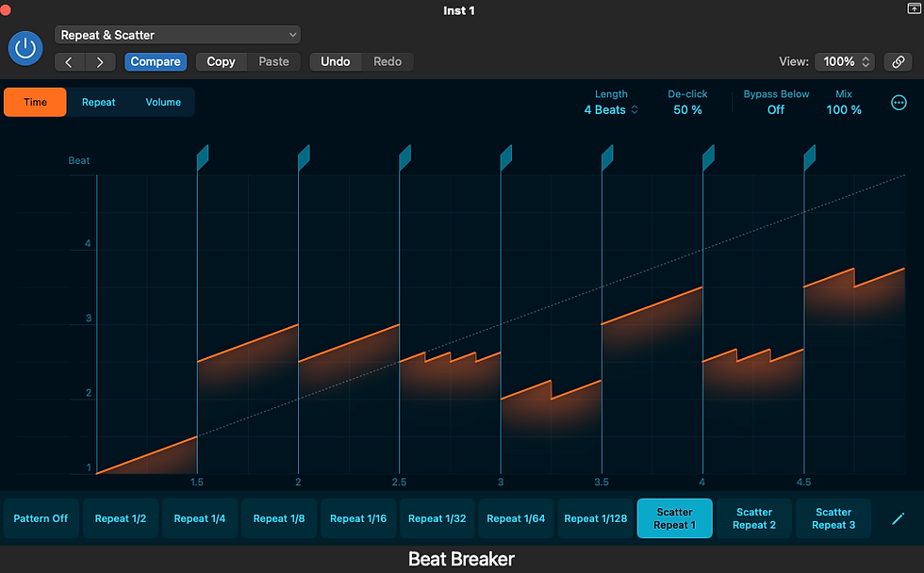
Task: Click the slice marker flag at beat 2
Action: (304, 157)
